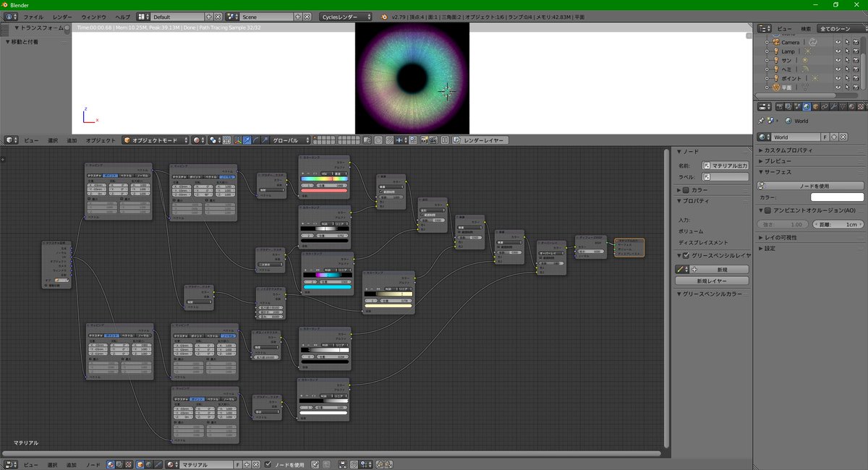Viewport: 868px width, 470px height.
Task: Open the Render properties camera tab
Action: (779, 106)
